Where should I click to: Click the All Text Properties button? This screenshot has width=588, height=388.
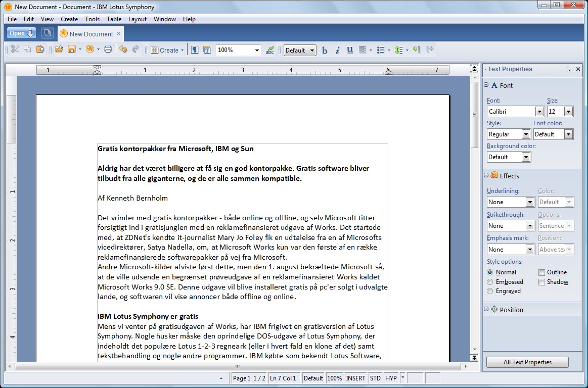[527, 362]
